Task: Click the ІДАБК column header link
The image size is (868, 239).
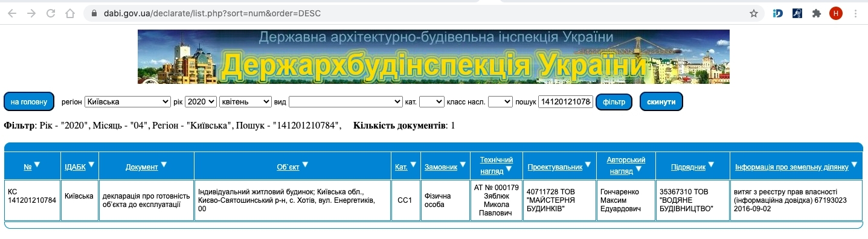Action: [75, 167]
